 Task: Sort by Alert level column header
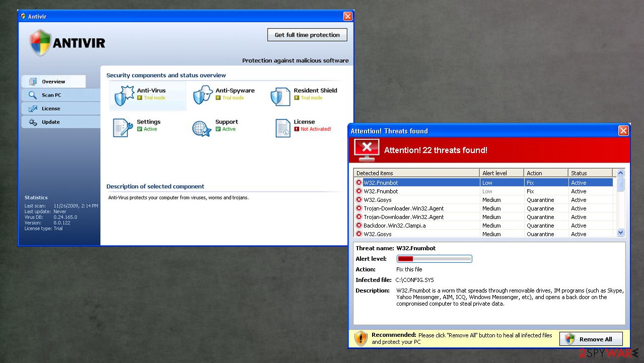pyautogui.click(x=502, y=173)
